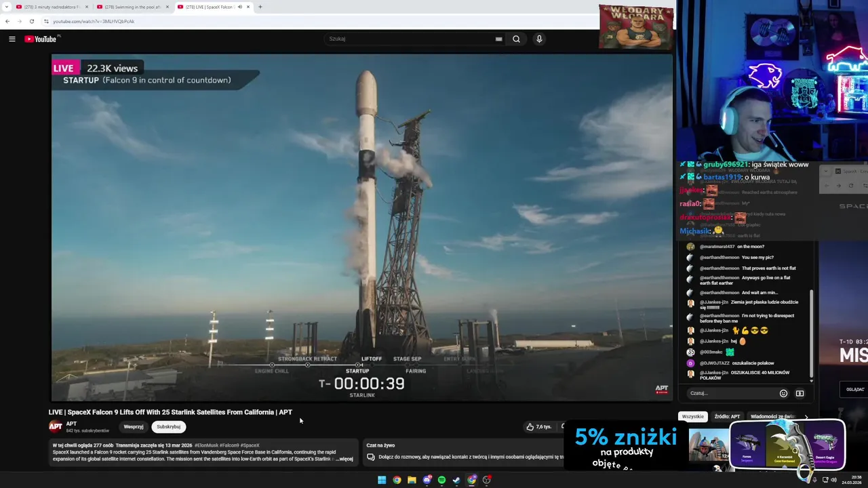This screenshot has height=488, width=868.
Task: Click the 'OGLĄDAĆ' button on SpaceX window
Action: [855, 389]
